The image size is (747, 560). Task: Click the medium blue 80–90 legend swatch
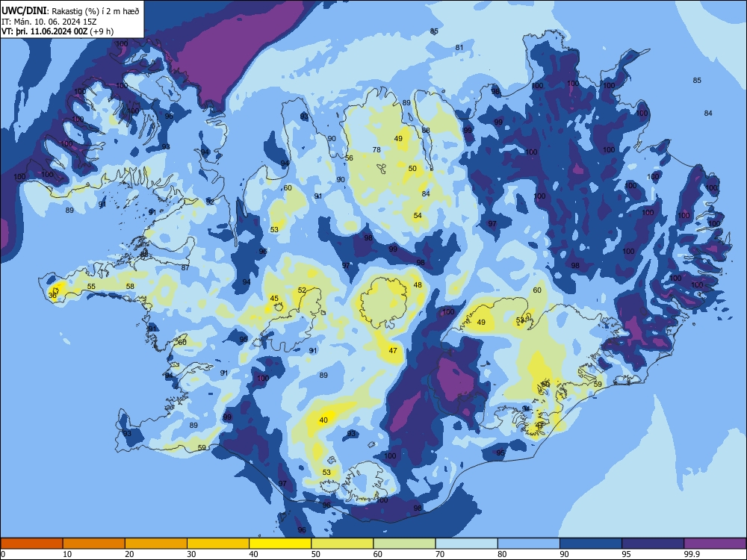pos(529,544)
